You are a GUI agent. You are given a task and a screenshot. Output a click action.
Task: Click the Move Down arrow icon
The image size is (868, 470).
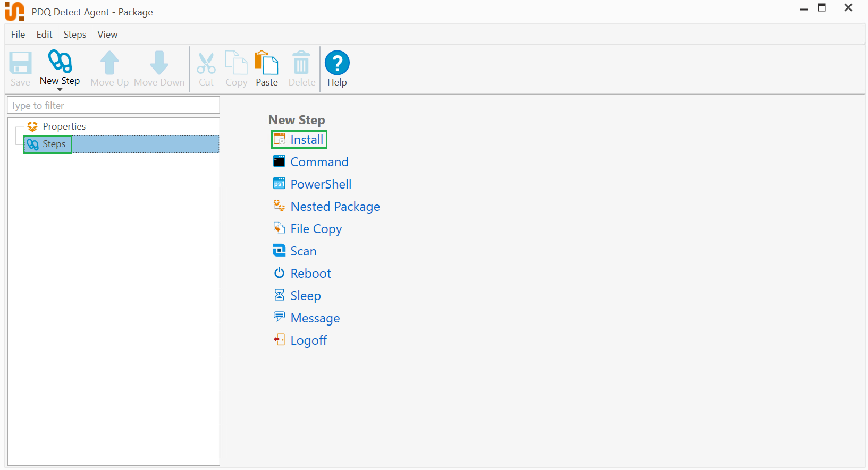(159, 63)
